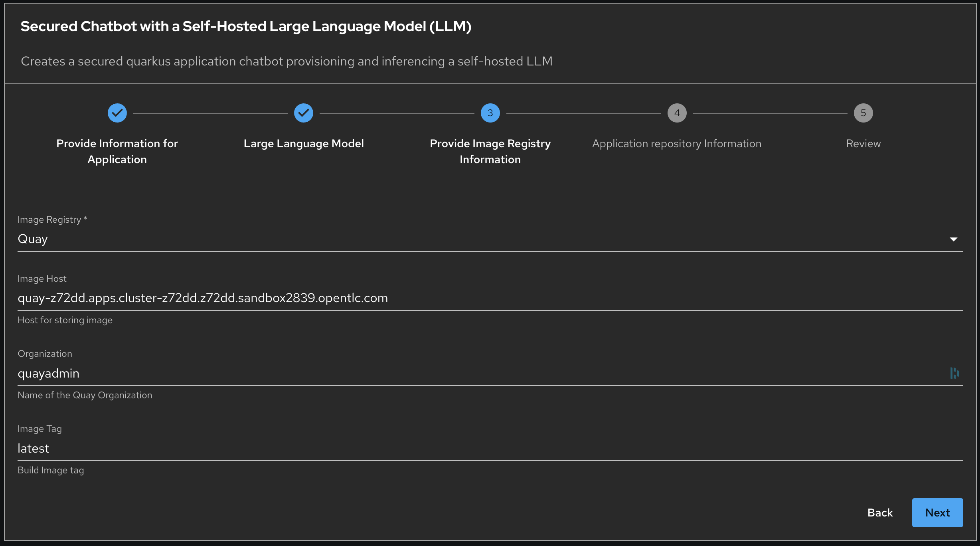Go to Large Language Model step label

[x=304, y=144]
